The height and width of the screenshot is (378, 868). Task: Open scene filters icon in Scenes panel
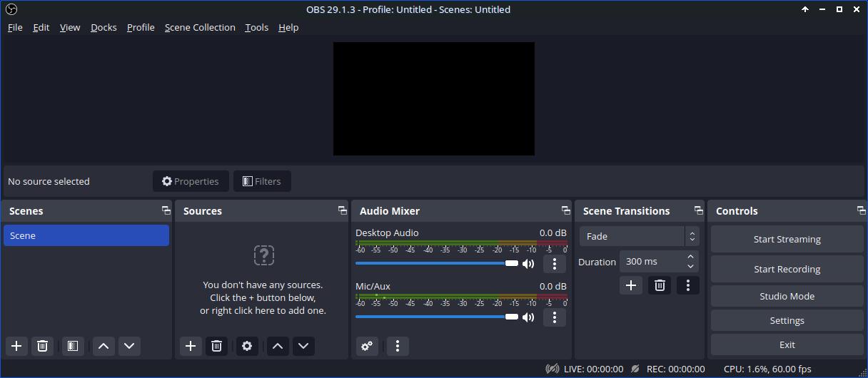pyautogui.click(x=73, y=346)
